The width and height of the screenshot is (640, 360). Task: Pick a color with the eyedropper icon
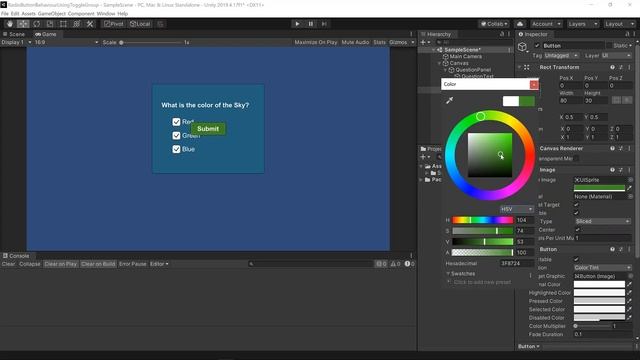(449, 100)
